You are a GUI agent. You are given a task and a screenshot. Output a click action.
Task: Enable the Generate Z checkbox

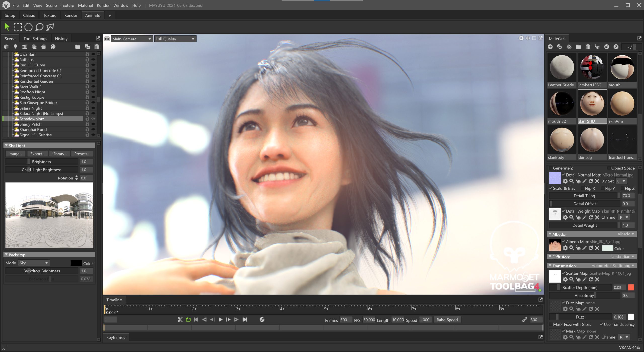(x=551, y=168)
